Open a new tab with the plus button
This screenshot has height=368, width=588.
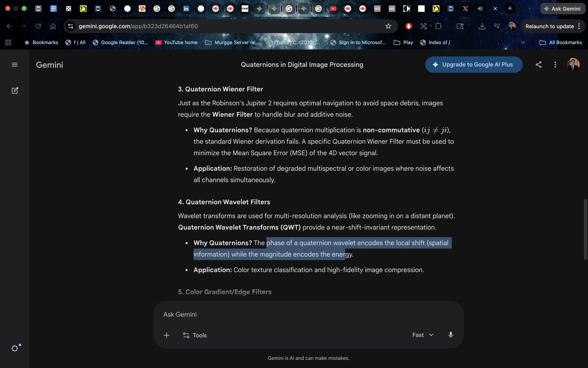click(x=510, y=8)
